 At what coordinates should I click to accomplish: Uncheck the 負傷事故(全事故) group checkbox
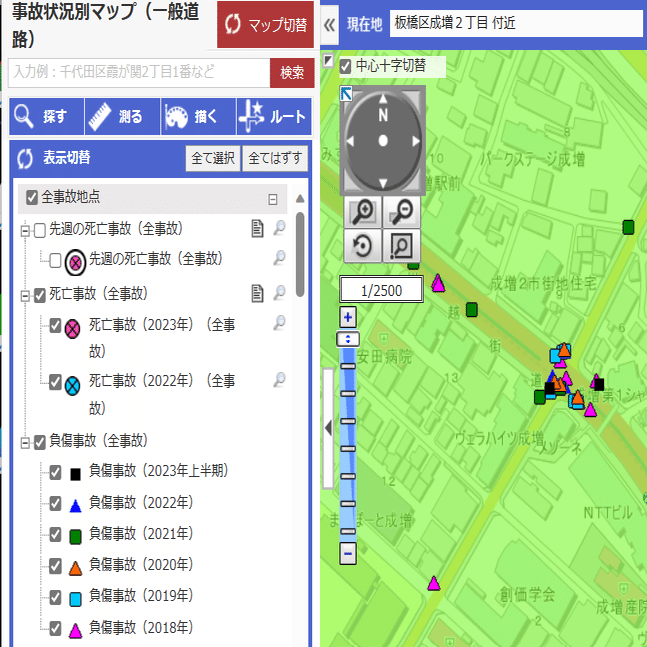tap(40, 443)
